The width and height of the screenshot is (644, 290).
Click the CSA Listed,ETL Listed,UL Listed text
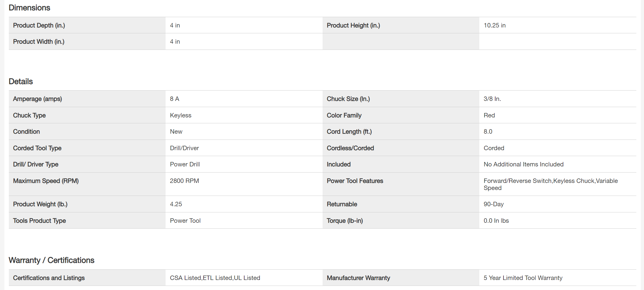(215, 278)
